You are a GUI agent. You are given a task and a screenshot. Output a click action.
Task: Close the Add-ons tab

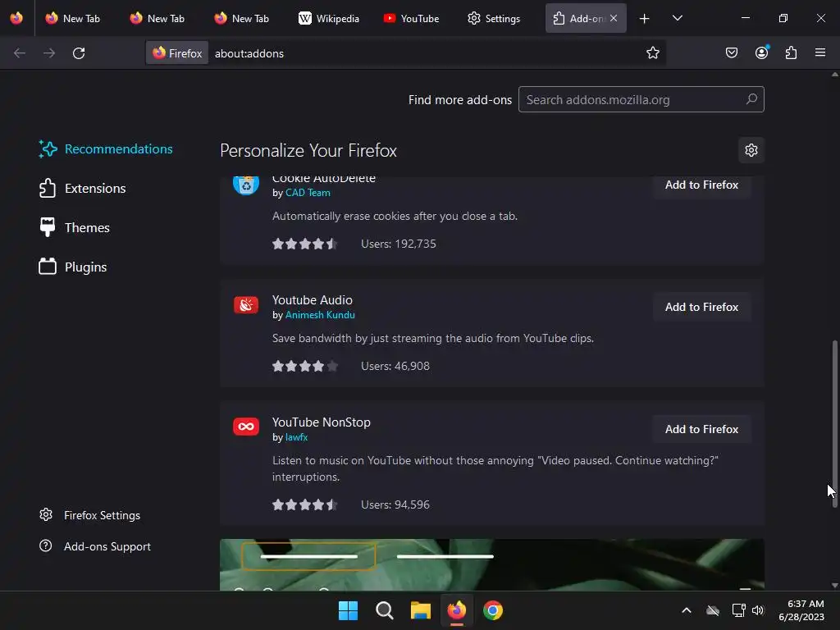click(x=614, y=18)
